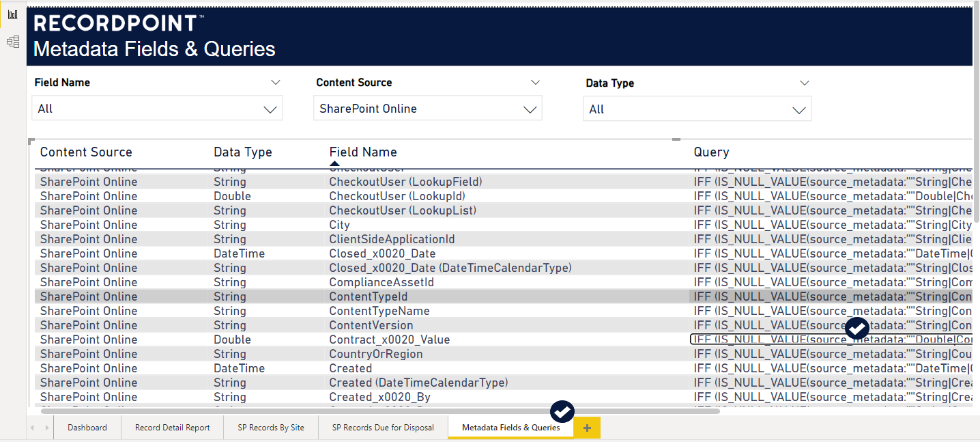The image size is (980, 442).
Task: Sort by Content Source column header
Action: point(86,152)
